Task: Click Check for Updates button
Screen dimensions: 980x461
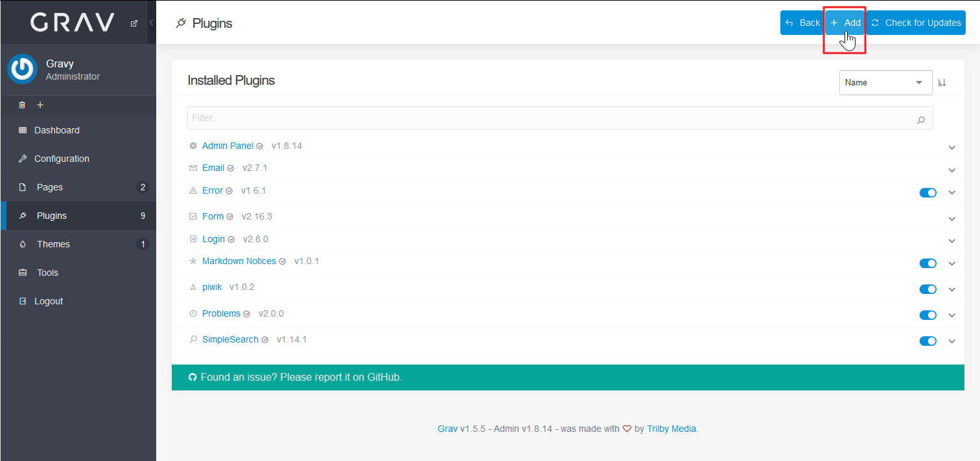Action: click(x=916, y=23)
